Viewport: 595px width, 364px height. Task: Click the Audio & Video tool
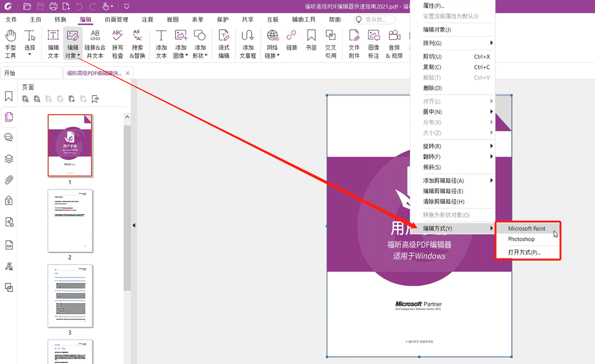pyautogui.click(x=394, y=44)
